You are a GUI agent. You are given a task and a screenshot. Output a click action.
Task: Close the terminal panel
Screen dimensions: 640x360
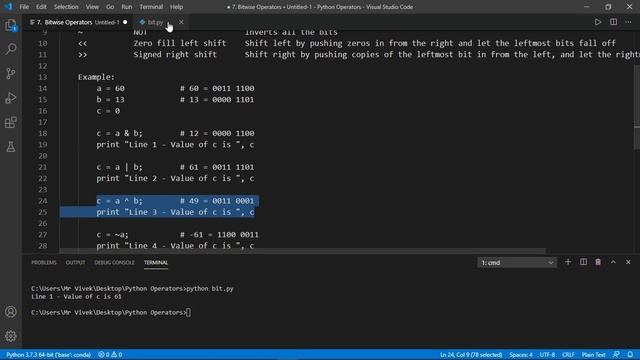click(x=628, y=262)
